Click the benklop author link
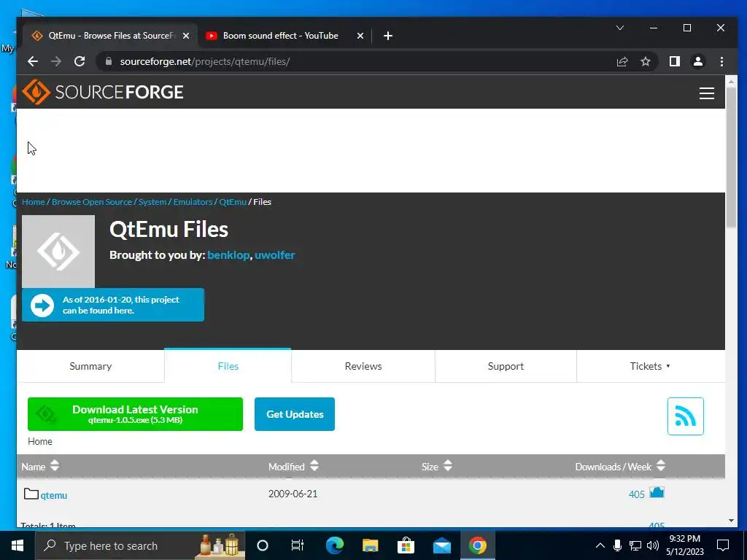The image size is (747, 560). click(228, 254)
